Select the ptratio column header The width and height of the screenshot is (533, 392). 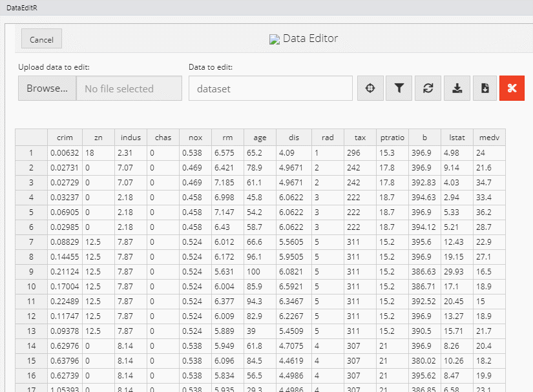[x=392, y=138]
